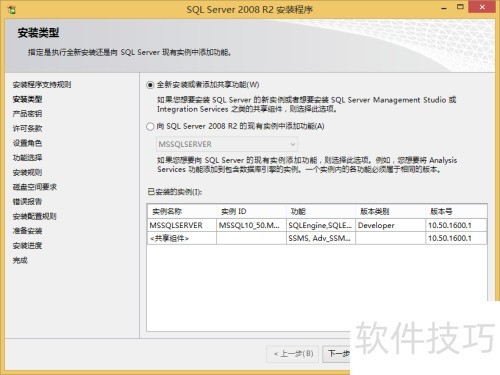
Task: Select the 磁盘空间要求 step in sidebar
Action: tap(35, 187)
